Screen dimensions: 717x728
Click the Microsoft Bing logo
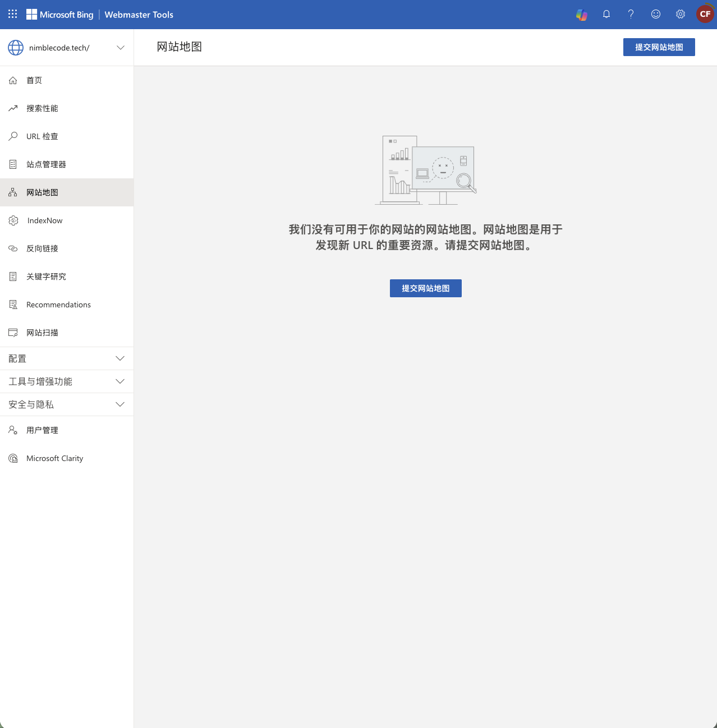tap(60, 15)
